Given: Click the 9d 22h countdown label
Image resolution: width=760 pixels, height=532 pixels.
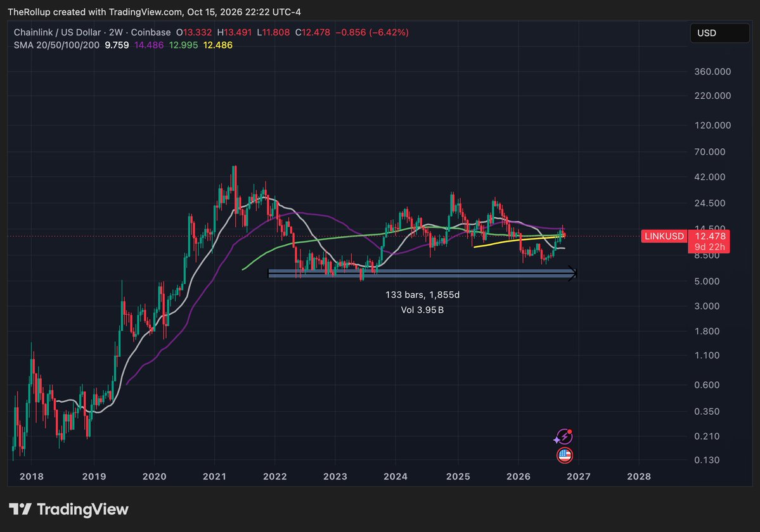Looking at the screenshot, I should click(709, 248).
